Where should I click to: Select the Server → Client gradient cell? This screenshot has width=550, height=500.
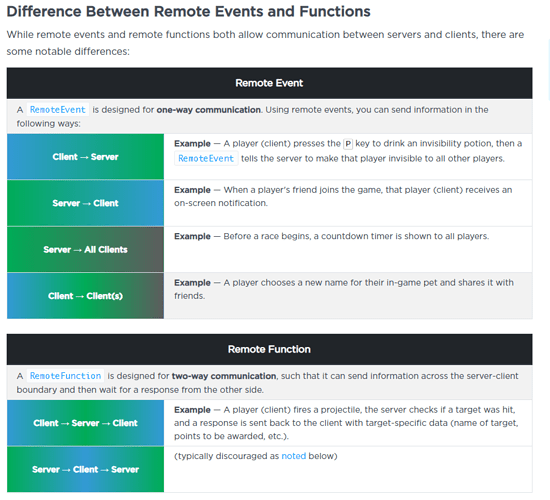point(85,203)
